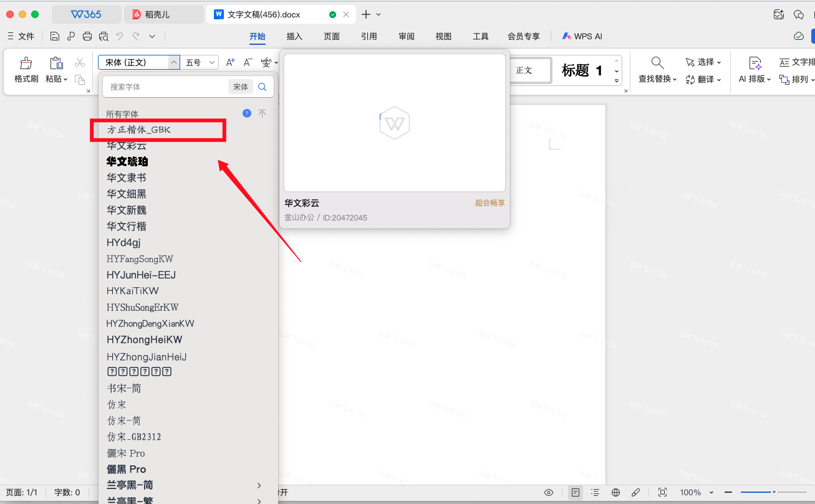Switch to the 插入 ribbon tab

pyautogui.click(x=294, y=37)
